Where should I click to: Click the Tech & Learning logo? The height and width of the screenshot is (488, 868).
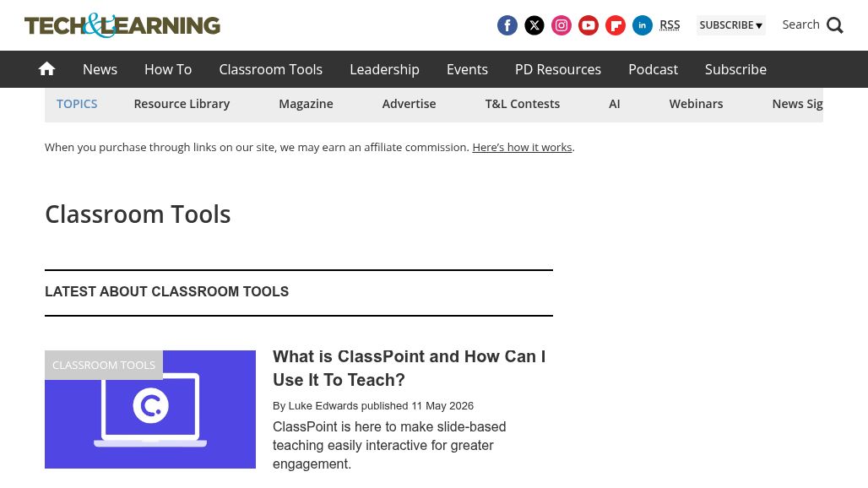click(122, 25)
